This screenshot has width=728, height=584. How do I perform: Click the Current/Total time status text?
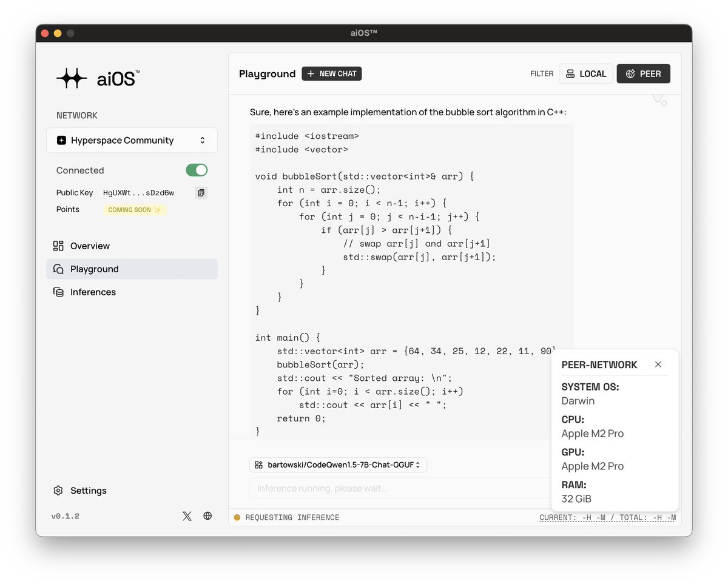(607, 517)
